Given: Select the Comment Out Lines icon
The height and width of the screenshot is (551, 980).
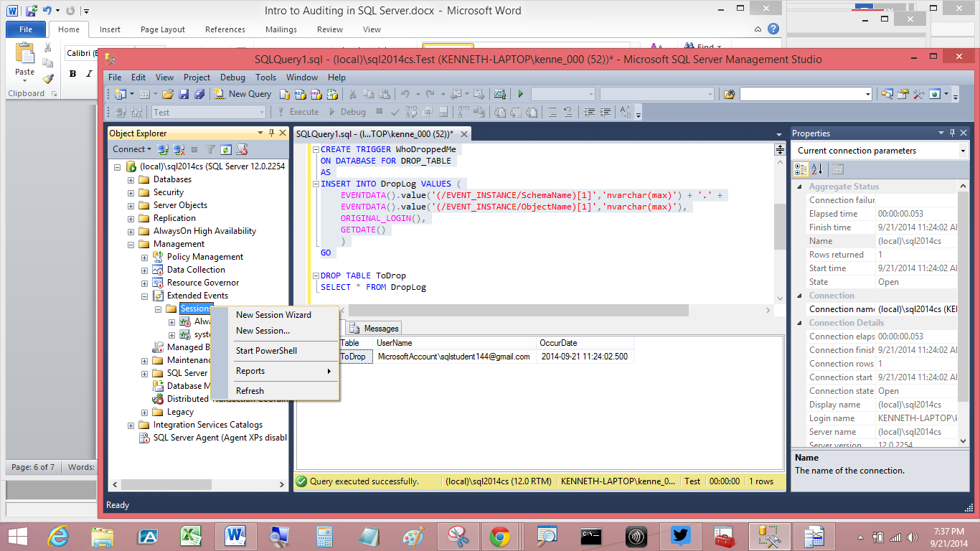Looking at the screenshot, I should 552,111.
